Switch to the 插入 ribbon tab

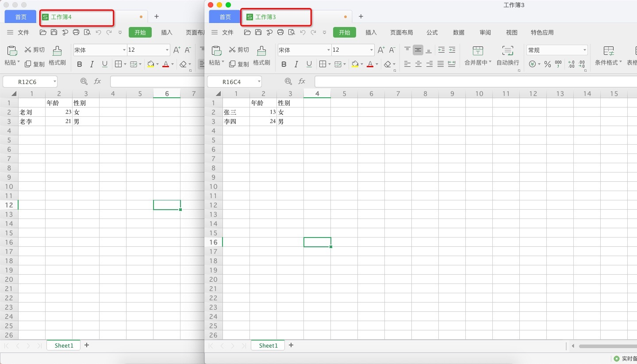(371, 32)
